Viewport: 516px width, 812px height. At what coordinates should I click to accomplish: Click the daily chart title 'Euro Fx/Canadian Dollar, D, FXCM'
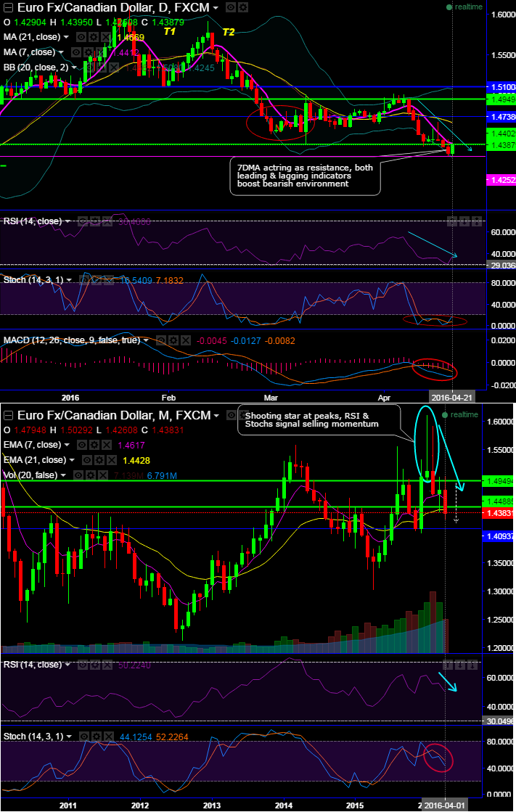[x=113, y=8]
